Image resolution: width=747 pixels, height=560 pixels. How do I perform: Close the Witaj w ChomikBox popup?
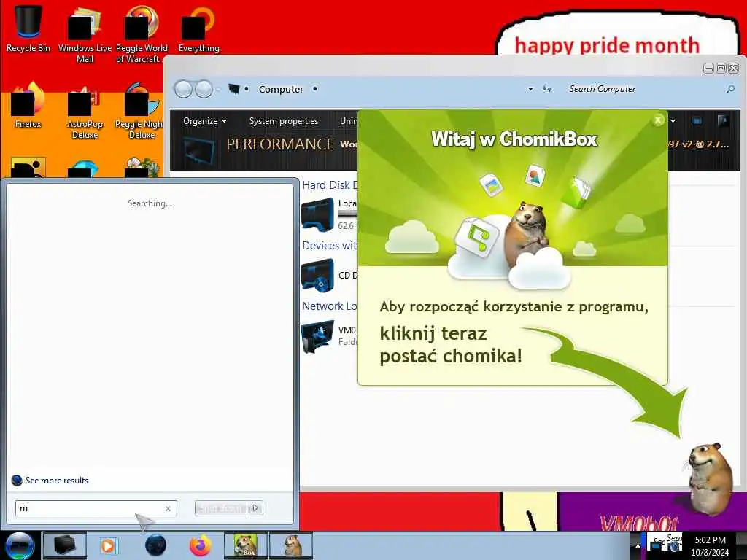pos(658,120)
